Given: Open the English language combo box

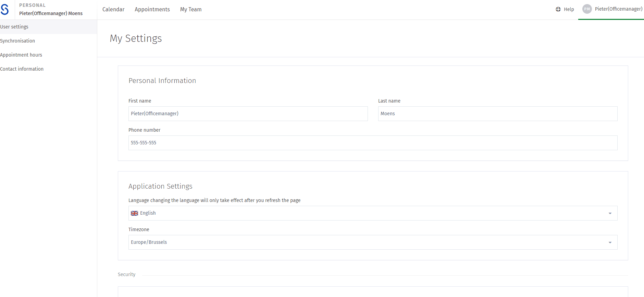Looking at the screenshot, I should (x=373, y=213).
